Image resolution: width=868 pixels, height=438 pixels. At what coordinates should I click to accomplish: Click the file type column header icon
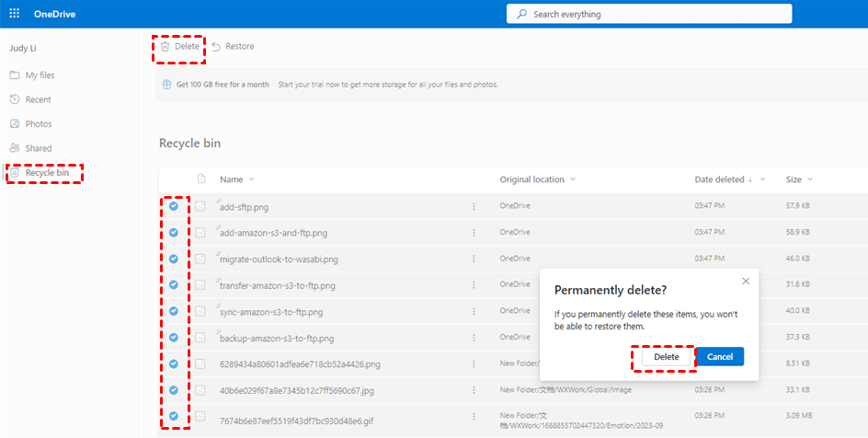pos(201,179)
